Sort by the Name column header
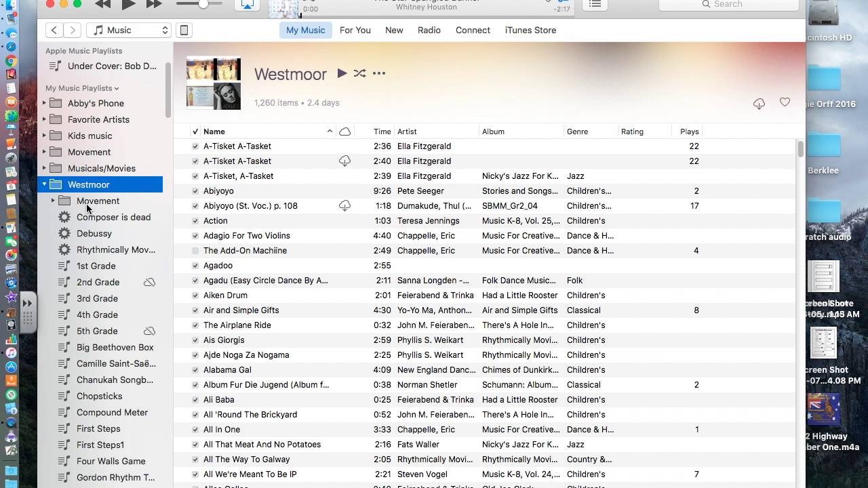Image resolution: width=868 pixels, height=488 pixels. tap(268, 131)
